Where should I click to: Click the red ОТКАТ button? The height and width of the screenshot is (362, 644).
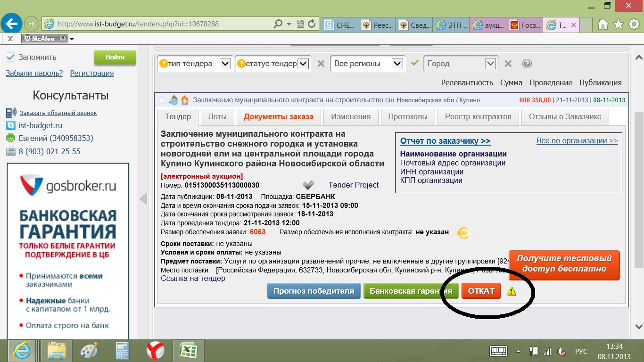481,291
